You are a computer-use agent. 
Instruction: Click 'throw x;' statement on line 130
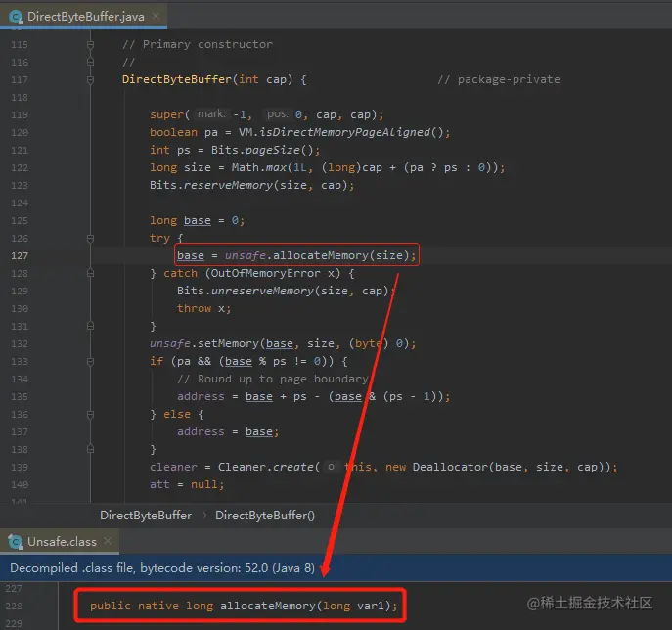pyautogui.click(x=204, y=308)
